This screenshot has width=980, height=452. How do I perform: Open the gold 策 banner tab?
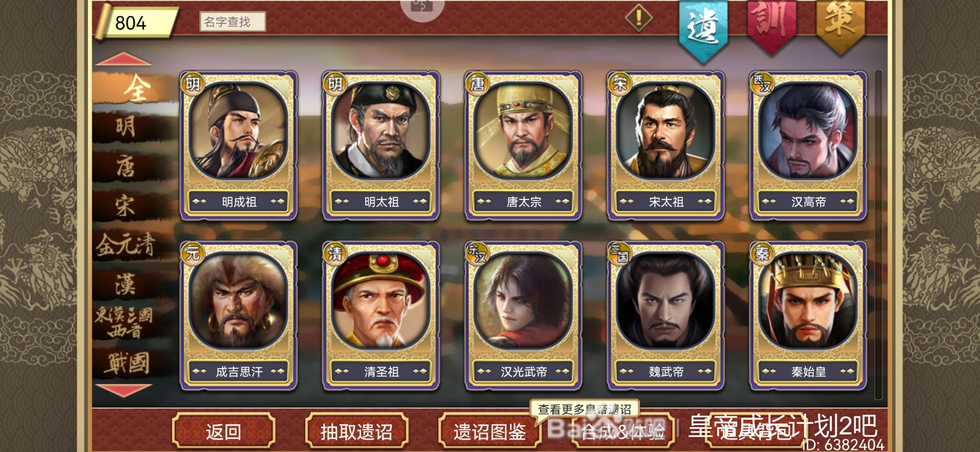841,26
